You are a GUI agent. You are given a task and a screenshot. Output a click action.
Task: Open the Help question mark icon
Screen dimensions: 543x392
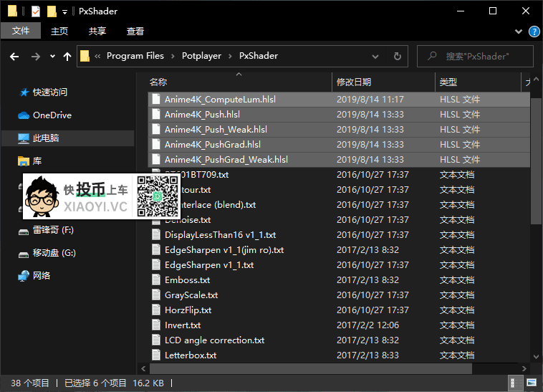coord(534,32)
